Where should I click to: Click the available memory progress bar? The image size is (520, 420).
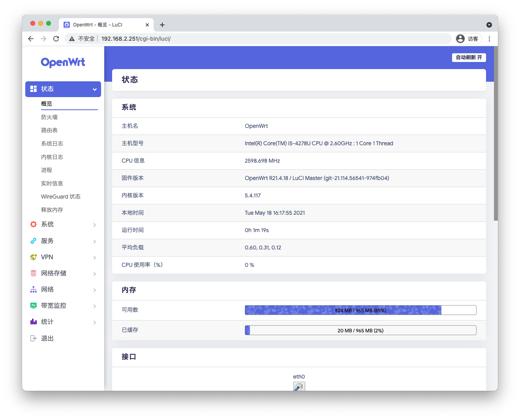pyautogui.click(x=360, y=310)
